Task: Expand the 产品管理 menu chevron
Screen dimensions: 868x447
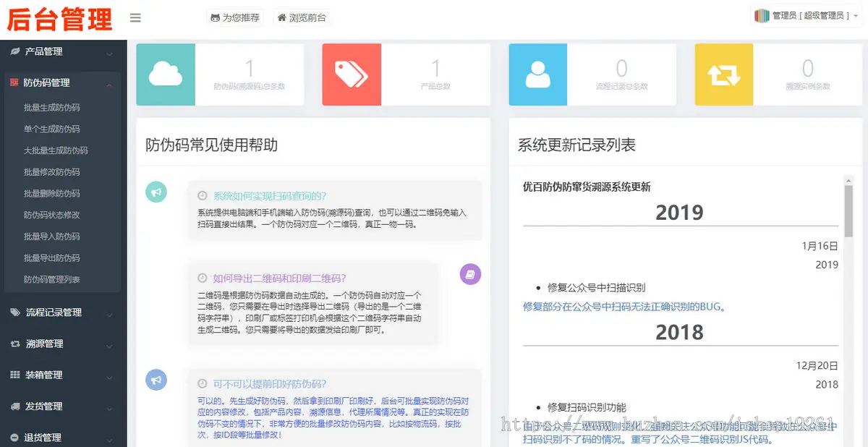Action: (x=109, y=54)
